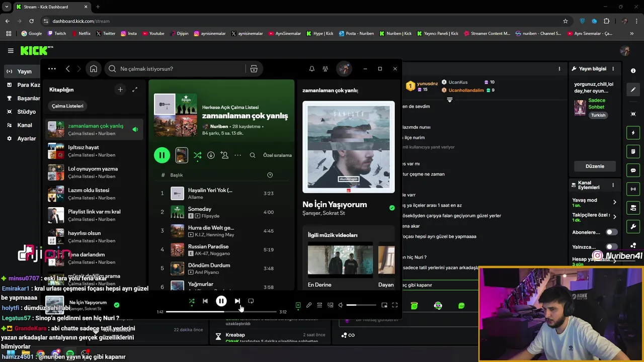The width and height of the screenshot is (644, 362).
Task: Toggle the Abonelere chat mode switch
Action: pyautogui.click(x=611, y=232)
